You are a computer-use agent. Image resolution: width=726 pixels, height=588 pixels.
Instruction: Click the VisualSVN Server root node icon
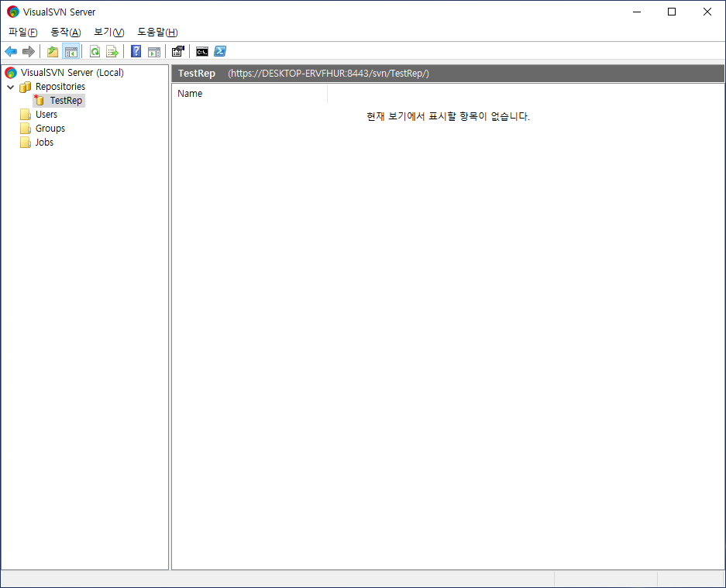coord(11,73)
